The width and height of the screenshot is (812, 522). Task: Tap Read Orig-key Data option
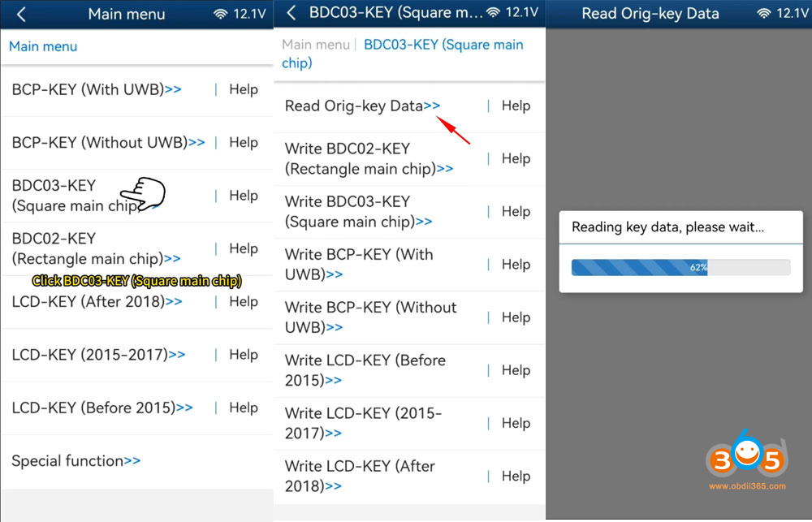pos(361,106)
